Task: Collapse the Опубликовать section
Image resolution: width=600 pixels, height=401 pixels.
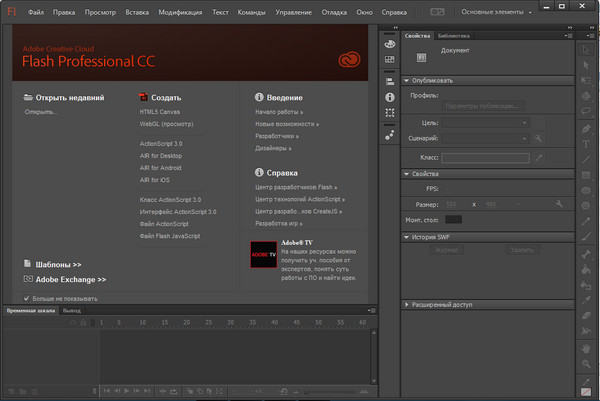Action: point(407,80)
